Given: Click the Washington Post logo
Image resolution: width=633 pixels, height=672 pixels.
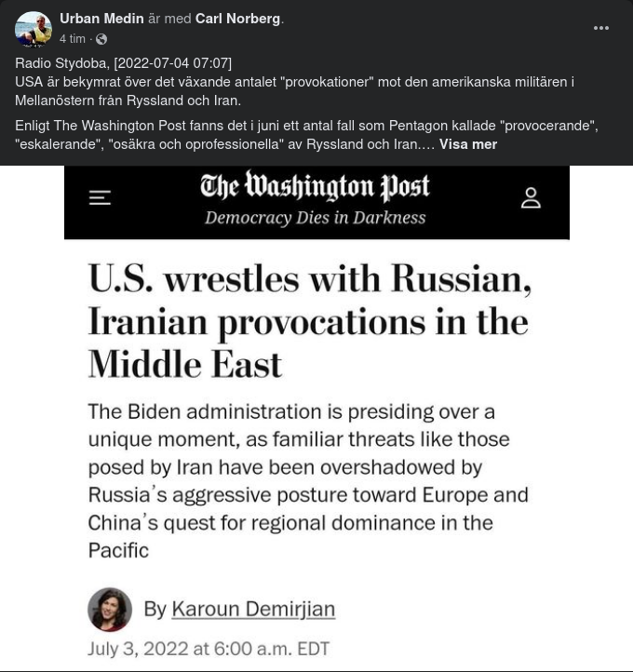Looking at the screenshot, I should click(315, 187).
